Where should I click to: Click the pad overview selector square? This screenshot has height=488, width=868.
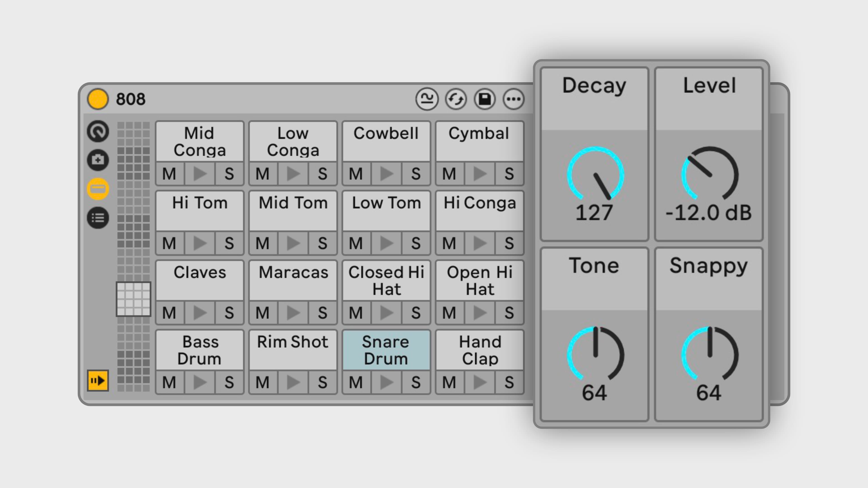(133, 299)
